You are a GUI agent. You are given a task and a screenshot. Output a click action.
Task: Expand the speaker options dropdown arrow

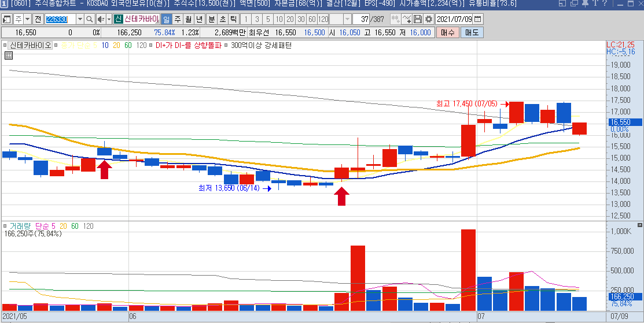(x=109, y=19)
